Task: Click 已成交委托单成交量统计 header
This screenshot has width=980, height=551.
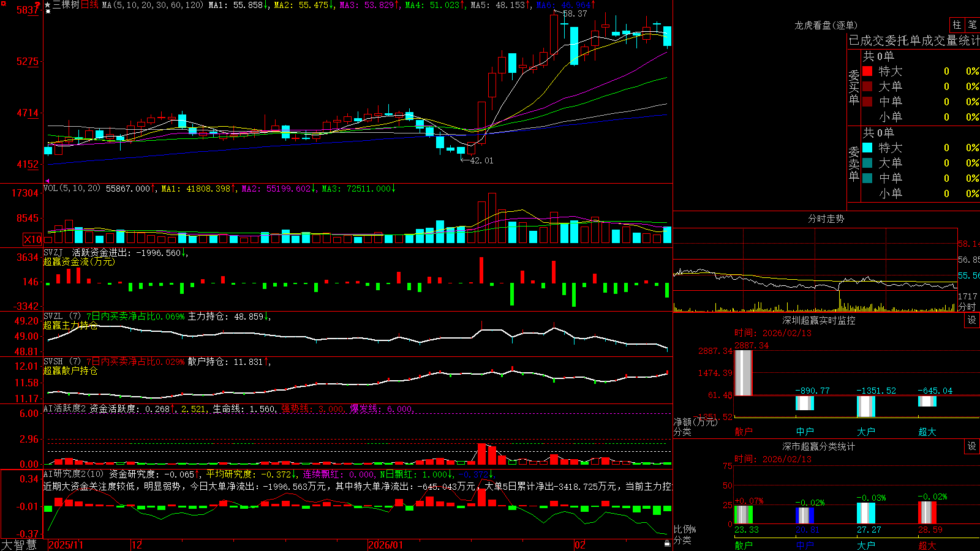Action: [x=914, y=40]
